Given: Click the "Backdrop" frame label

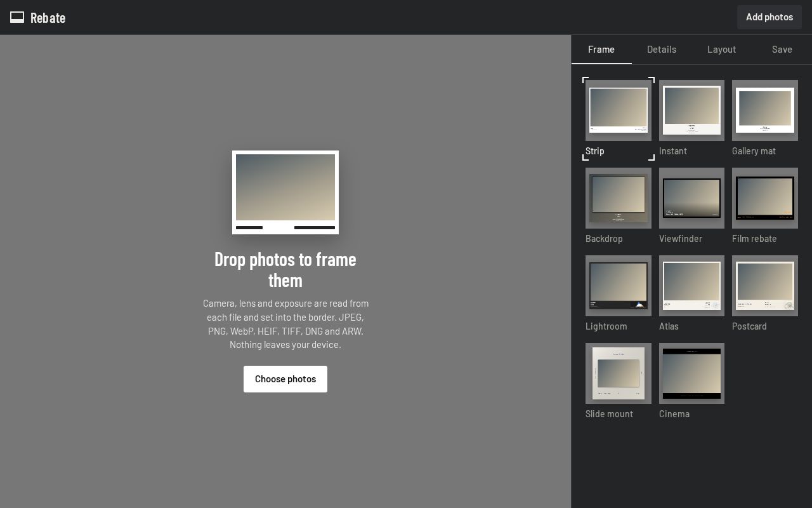Looking at the screenshot, I should click(x=604, y=239).
